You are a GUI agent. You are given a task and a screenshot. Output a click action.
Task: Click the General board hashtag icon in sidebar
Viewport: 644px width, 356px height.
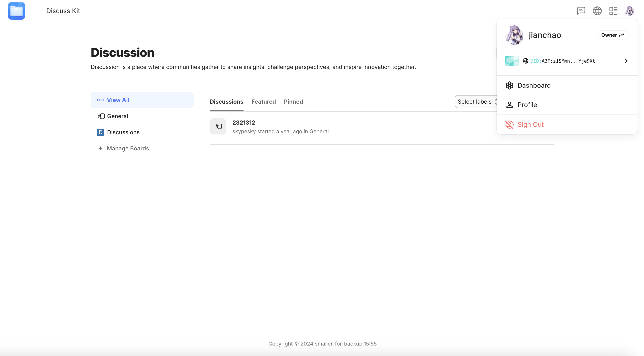[x=101, y=116]
